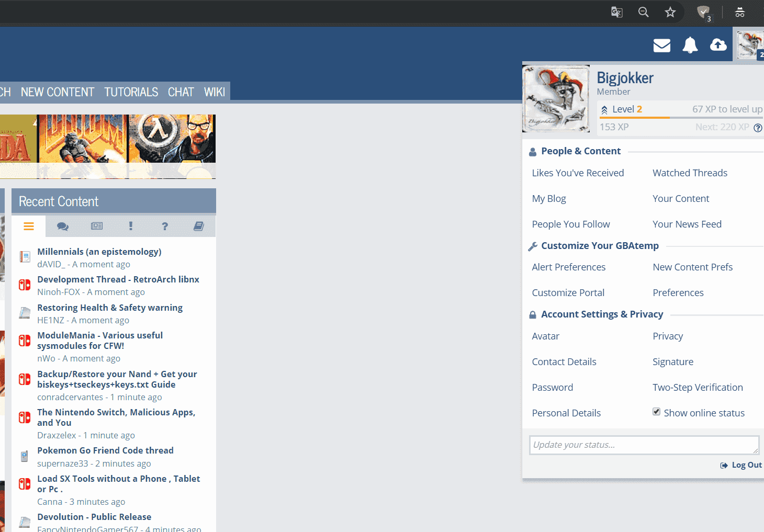Open the shield extension icon

point(704,13)
